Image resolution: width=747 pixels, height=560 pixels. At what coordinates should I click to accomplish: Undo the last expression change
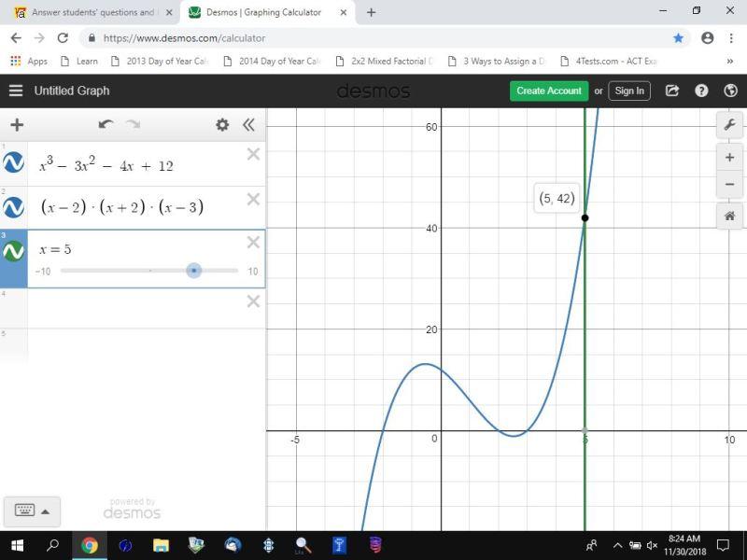pyautogui.click(x=106, y=125)
